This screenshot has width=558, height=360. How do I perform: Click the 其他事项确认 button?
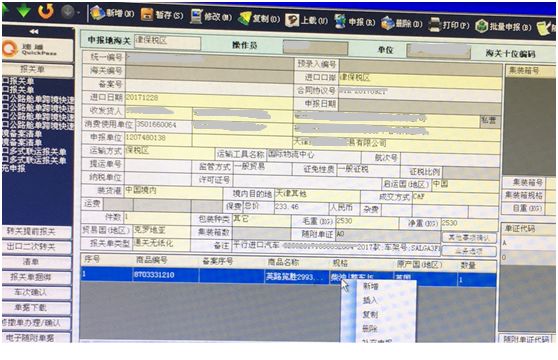[x=469, y=238]
